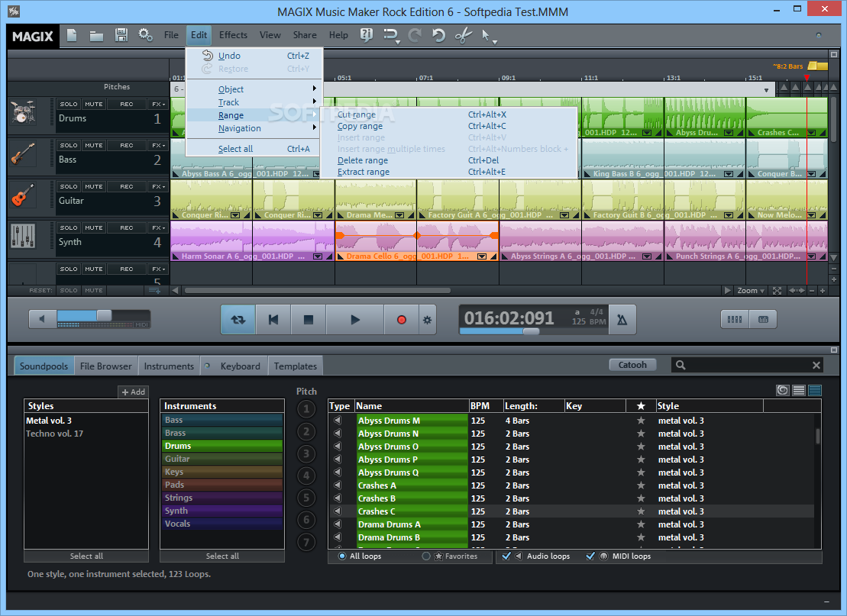This screenshot has width=847, height=616.
Task: Click the context help question icon
Action: tap(367, 35)
